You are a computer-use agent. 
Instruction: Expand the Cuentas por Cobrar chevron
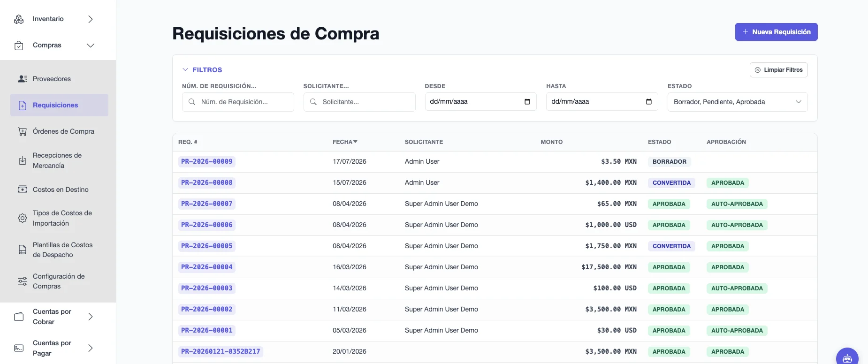(x=91, y=317)
